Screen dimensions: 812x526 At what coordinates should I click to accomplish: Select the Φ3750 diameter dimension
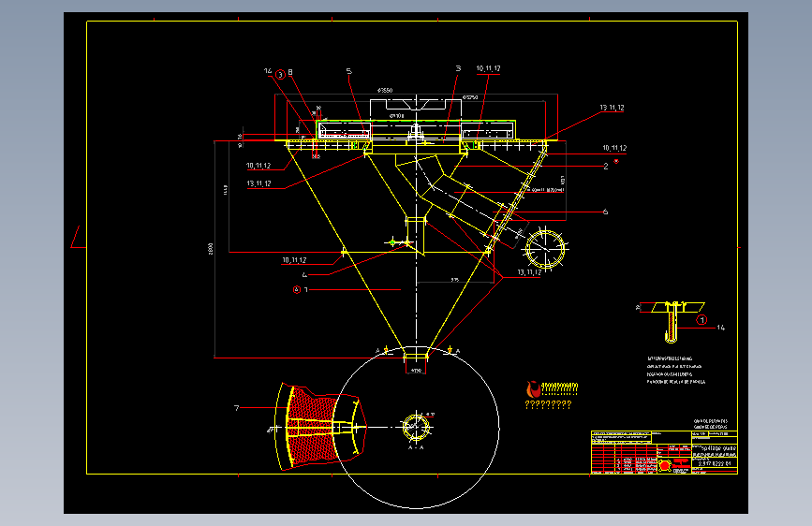[470, 96]
